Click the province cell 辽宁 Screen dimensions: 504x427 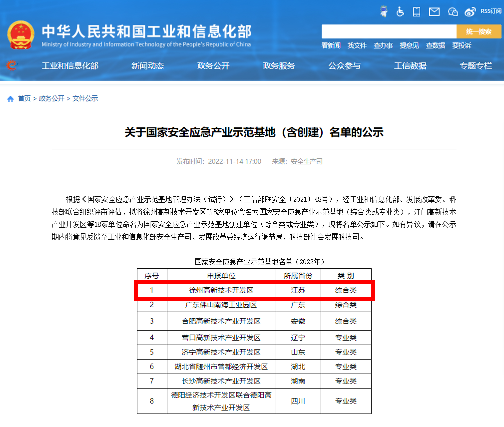click(298, 338)
